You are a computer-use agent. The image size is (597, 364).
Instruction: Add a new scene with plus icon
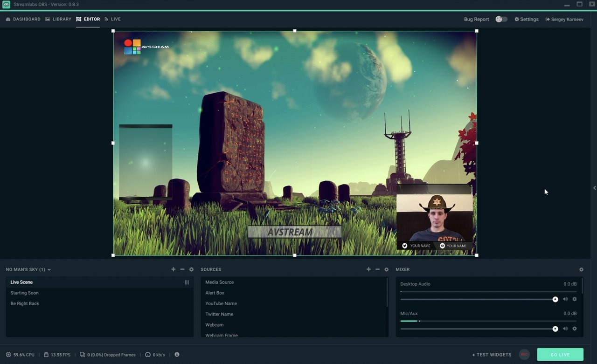coord(174,269)
